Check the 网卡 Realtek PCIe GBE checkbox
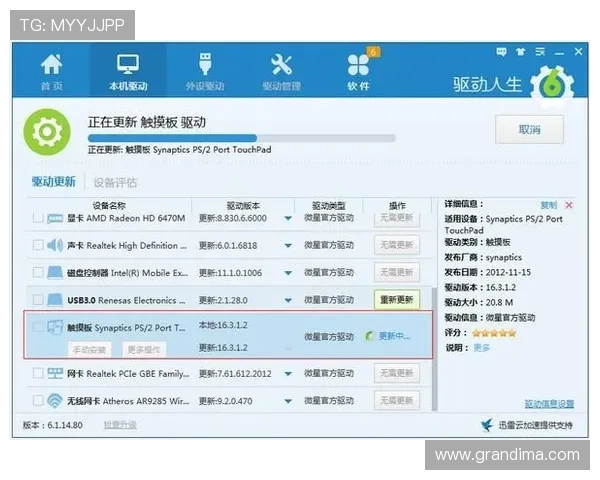 (x=38, y=373)
